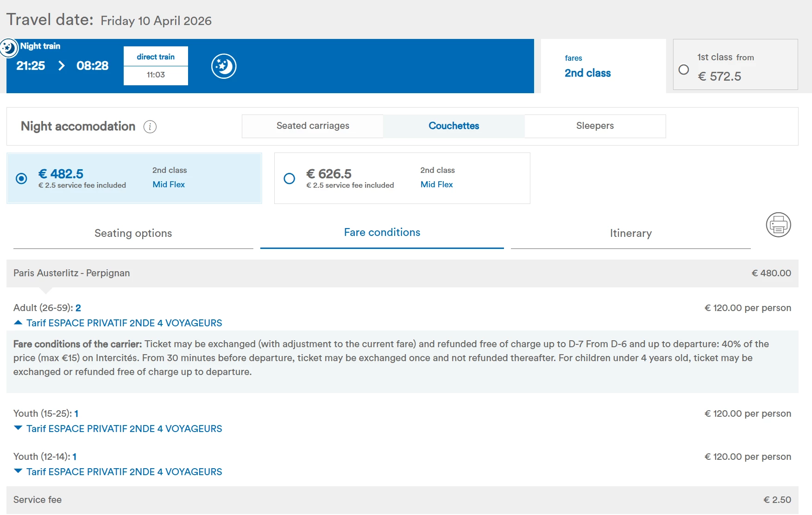Choose Seated carriages accommodation

(313, 126)
